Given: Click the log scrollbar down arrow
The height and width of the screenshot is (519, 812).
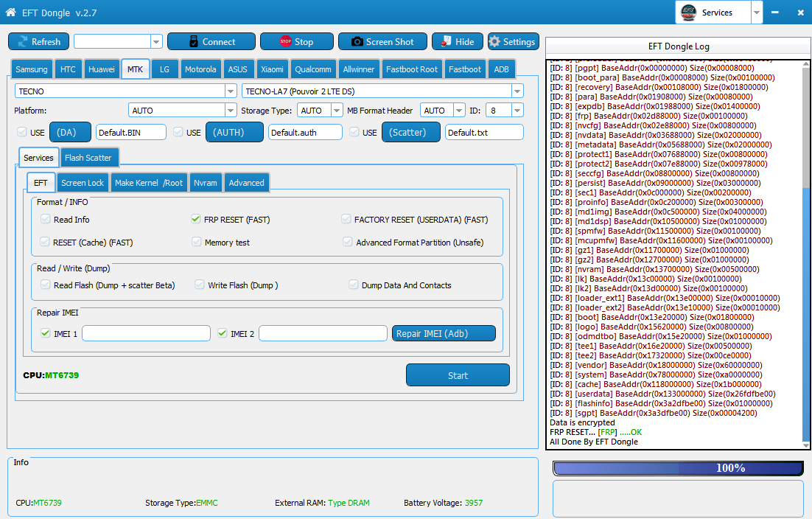Looking at the screenshot, I should click(x=806, y=445).
